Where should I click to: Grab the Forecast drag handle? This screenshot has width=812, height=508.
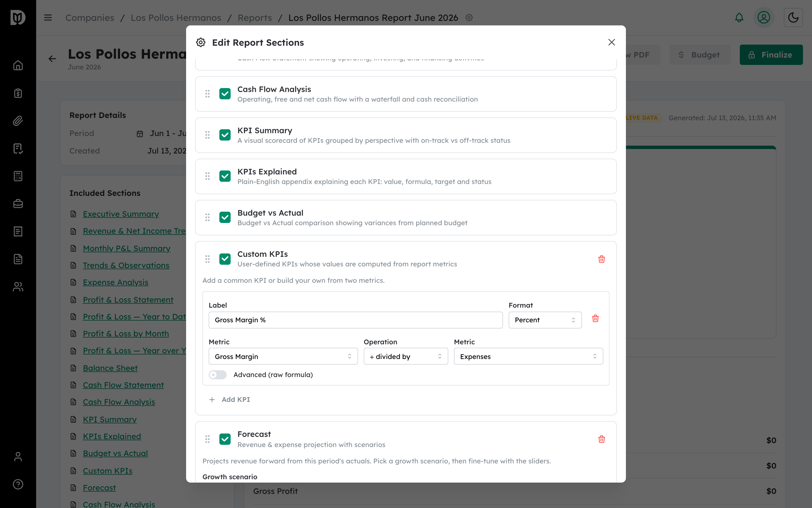207,439
